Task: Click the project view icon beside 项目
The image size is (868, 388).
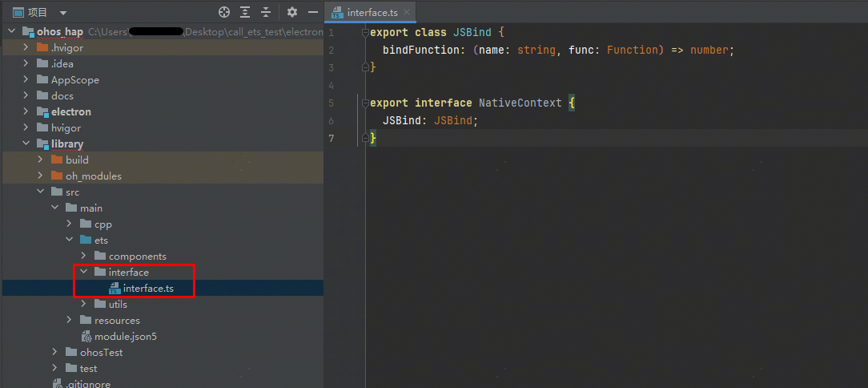Action: point(18,12)
